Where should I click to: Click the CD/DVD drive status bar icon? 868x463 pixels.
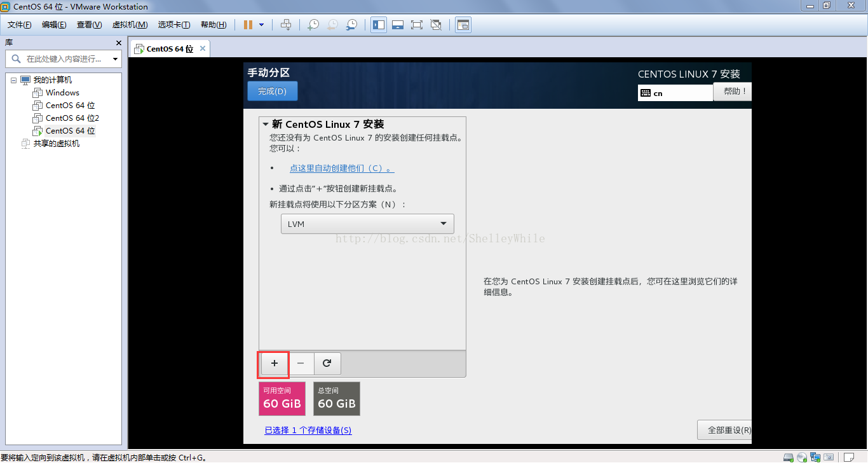(801, 457)
